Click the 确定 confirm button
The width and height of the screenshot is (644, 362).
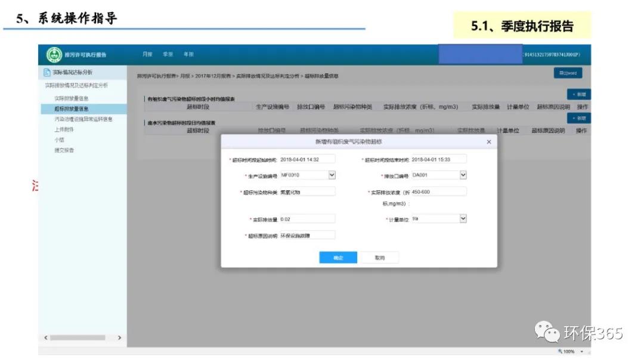click(338, 258)
